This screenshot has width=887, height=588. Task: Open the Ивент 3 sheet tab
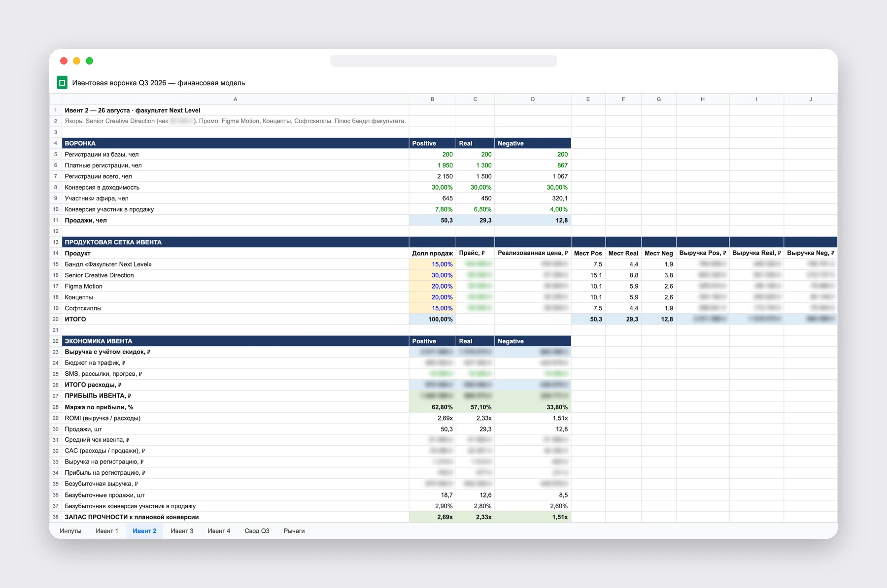[182, 531]
